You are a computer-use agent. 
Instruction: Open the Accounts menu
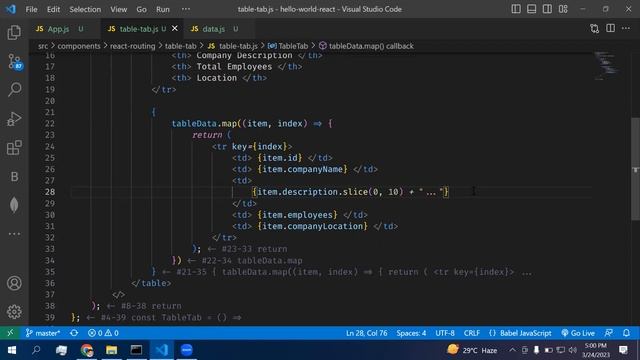(x=14, y=283)
